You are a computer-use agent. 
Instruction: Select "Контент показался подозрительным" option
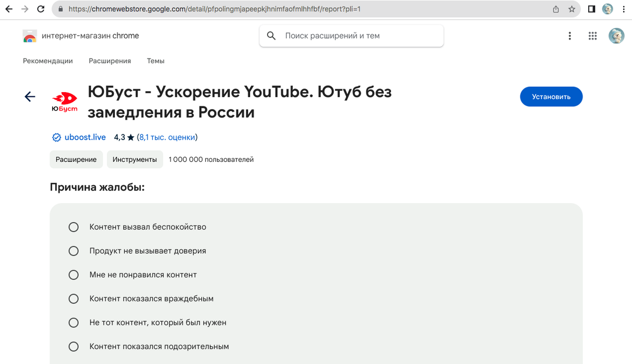point(74,347)
